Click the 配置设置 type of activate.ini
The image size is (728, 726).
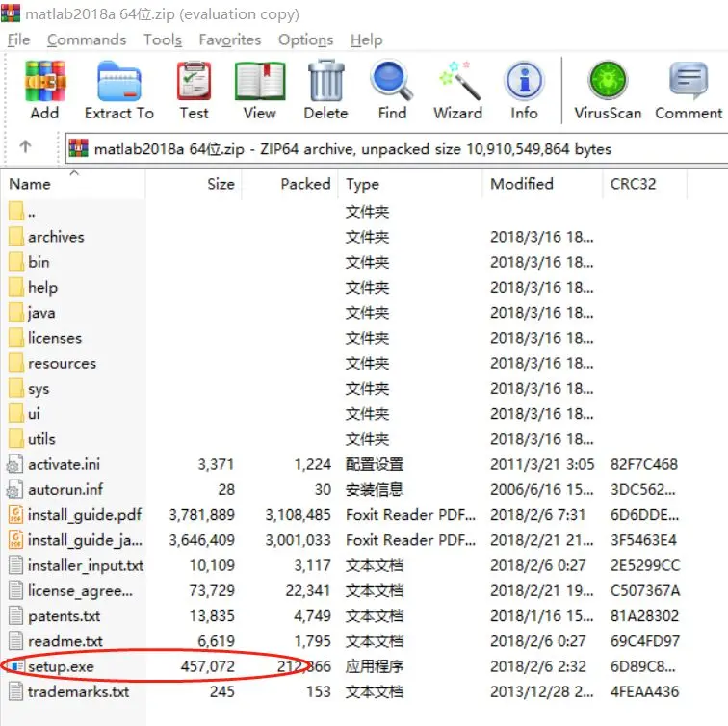click(x=375, y=464)
